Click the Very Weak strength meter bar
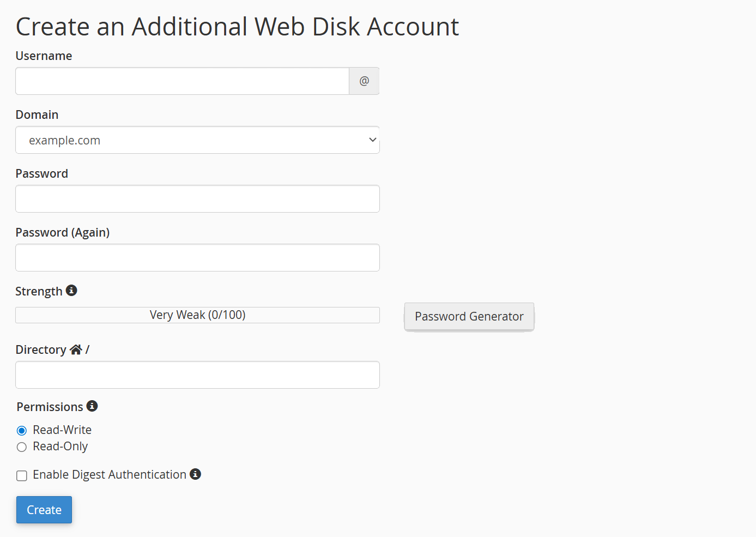 click(197, 315)
